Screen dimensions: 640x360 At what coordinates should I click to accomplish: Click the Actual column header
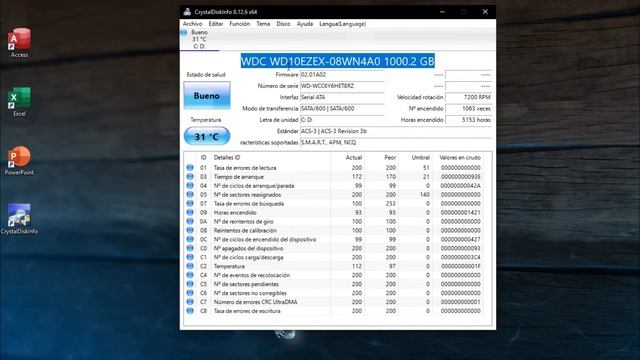coord(353,158)
